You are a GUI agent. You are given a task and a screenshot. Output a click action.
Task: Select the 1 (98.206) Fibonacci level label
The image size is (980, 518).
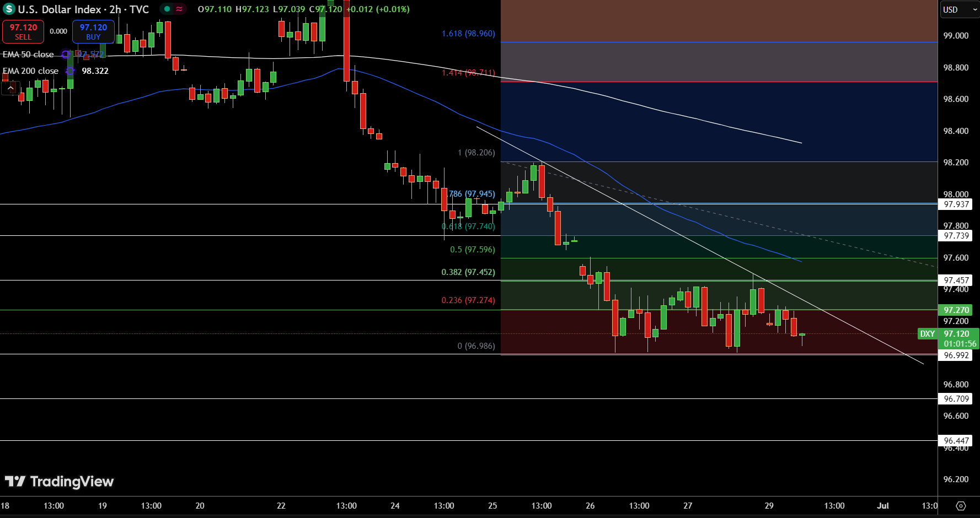[476, 153]
